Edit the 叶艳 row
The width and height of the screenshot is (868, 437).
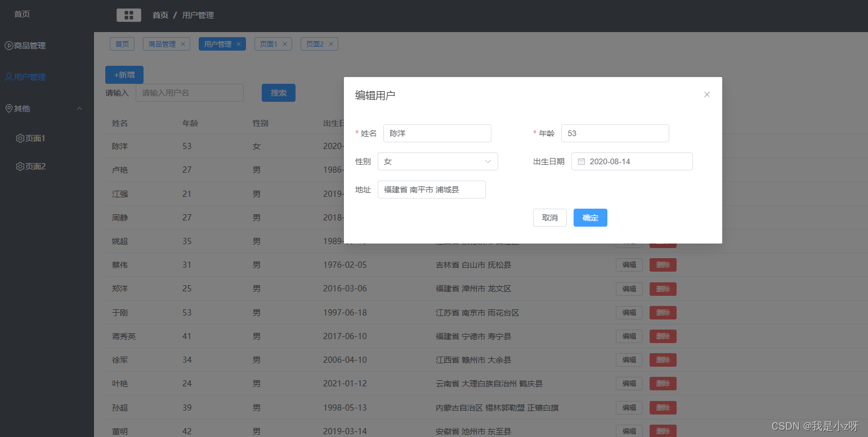coord(629,384)
